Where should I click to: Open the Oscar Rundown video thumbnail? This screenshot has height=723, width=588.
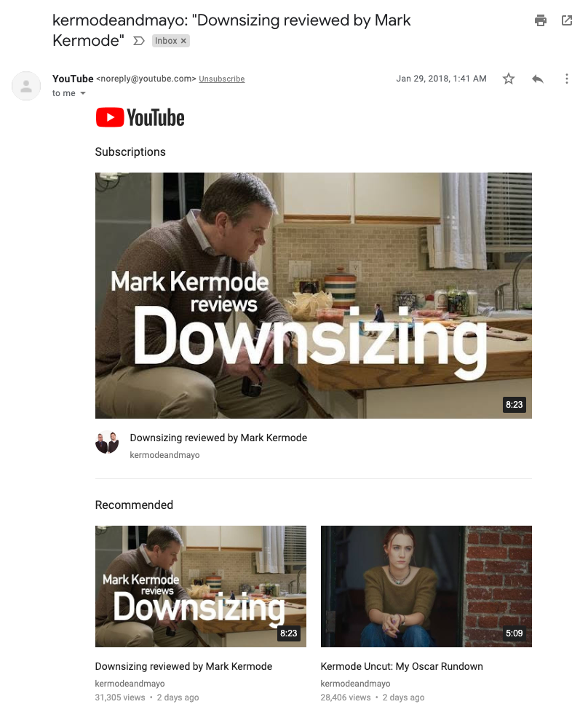pyautogui.click(x=426, y=586)
